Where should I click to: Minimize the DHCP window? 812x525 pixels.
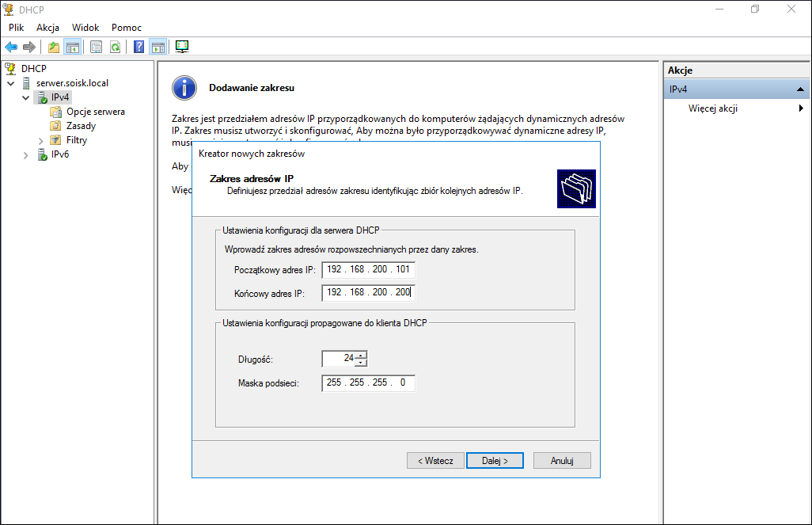(719, 9)
